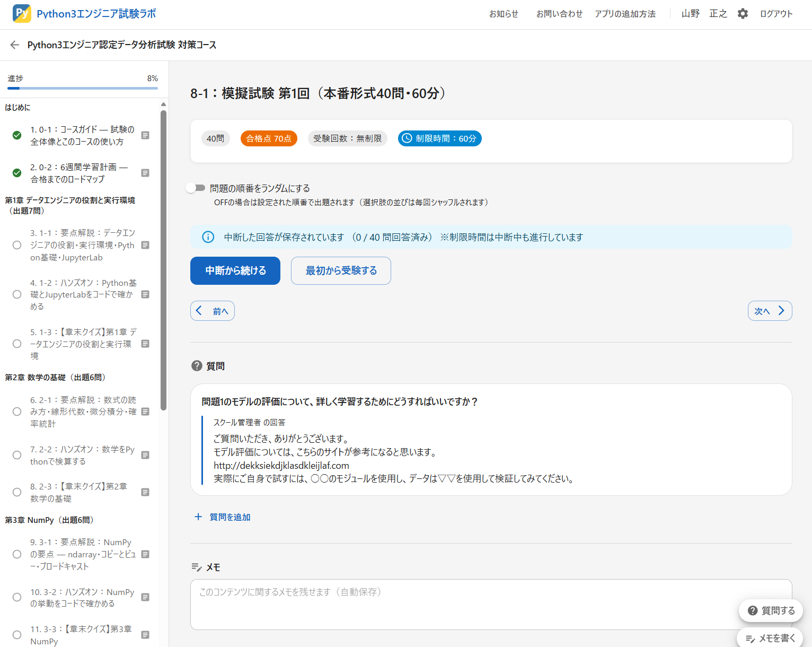This screenshot has height=647, width=812.
Task: Toggle 問題の順番をランダムにする switch
Action: 196,188
